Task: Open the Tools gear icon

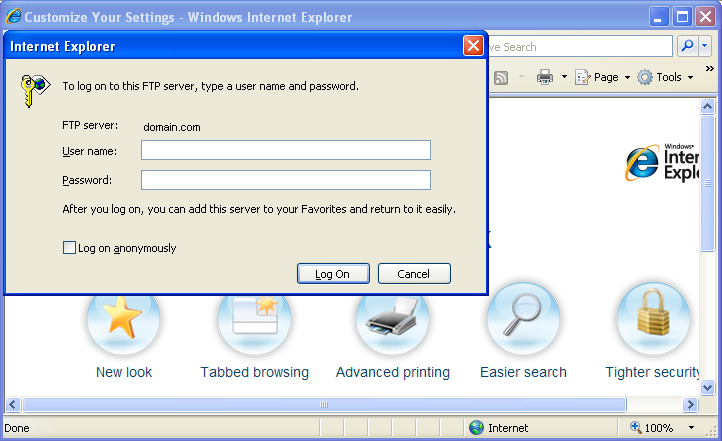Action: [x=645, y=77]
